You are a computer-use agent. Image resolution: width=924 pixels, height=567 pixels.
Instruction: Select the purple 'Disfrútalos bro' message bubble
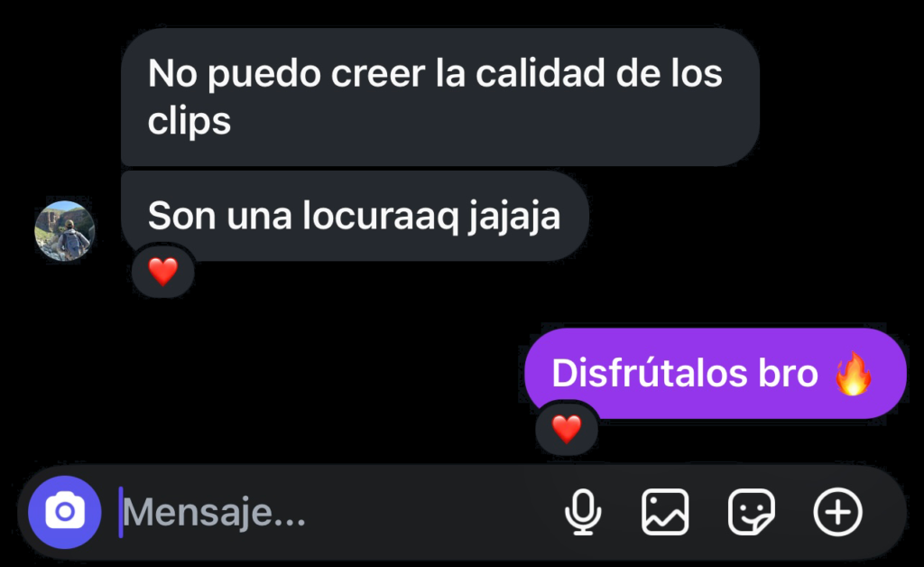click(716, 373)
